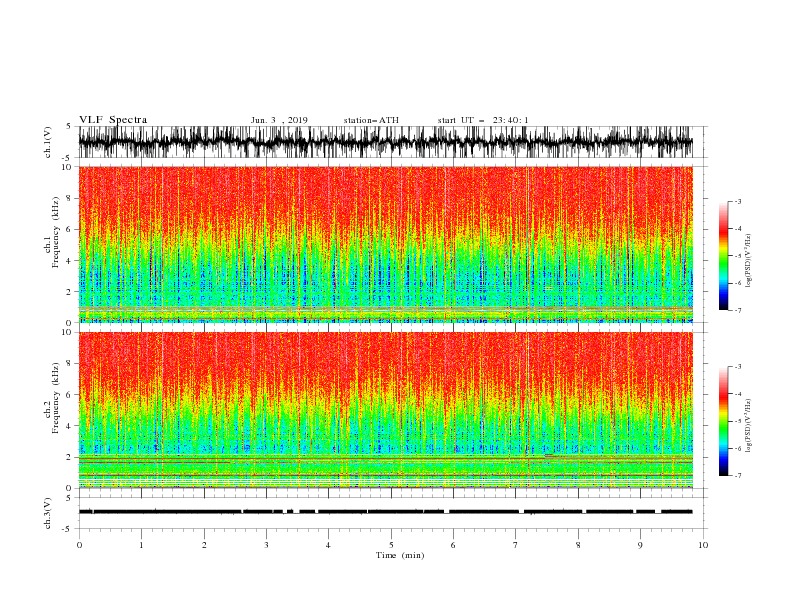
Task: Select the "Time (min)" x-axis label
Action: pyautogui.click(x=400, y=555)
